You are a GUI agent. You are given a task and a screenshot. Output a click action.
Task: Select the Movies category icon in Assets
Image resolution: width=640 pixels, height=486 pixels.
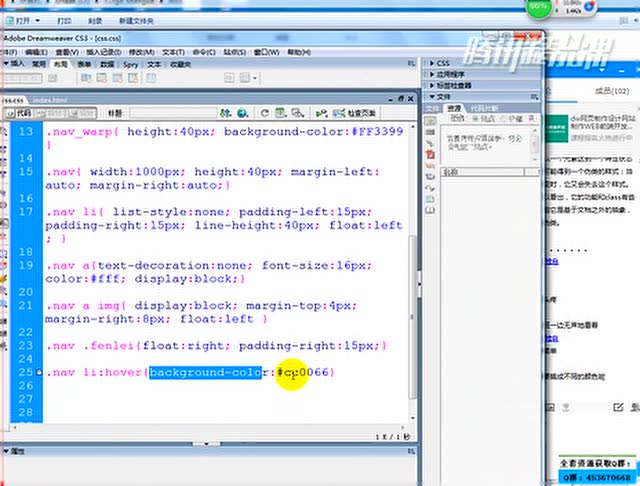[x=431, y=176]
